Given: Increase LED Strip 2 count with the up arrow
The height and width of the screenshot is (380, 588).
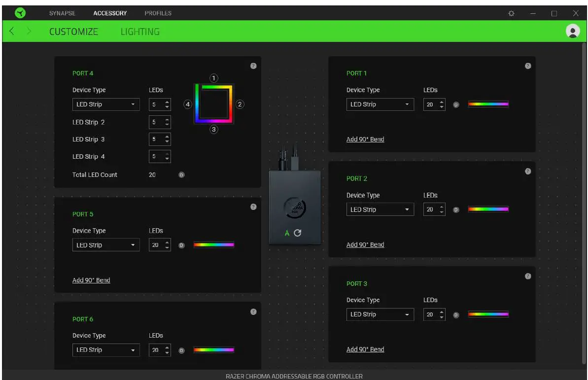Looking at the screenshot, I should tap(166, 120).
